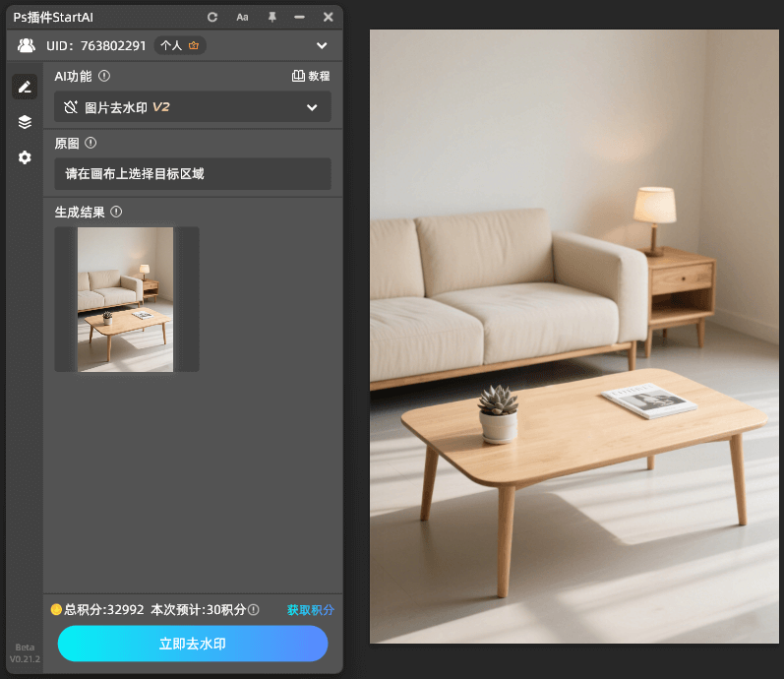Click the info icon beside 生成结果
Viewport: 784px width, 679px height.
[x=116, y=212]
